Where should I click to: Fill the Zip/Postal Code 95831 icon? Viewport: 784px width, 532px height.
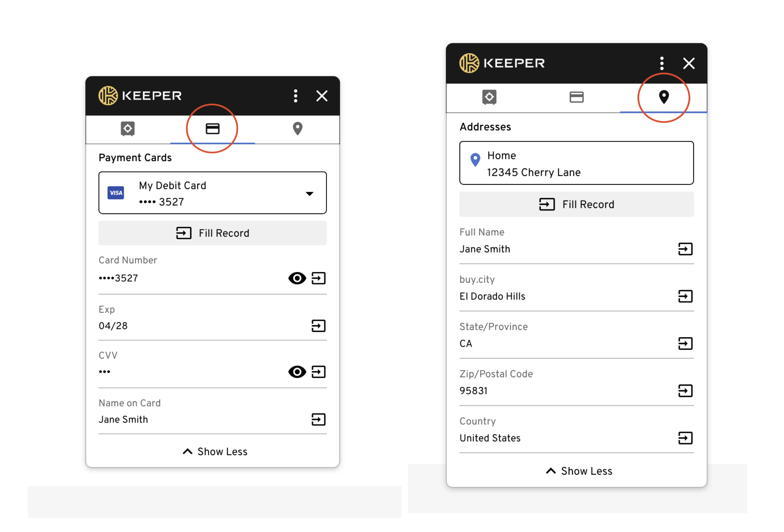(x=685, y=391)
